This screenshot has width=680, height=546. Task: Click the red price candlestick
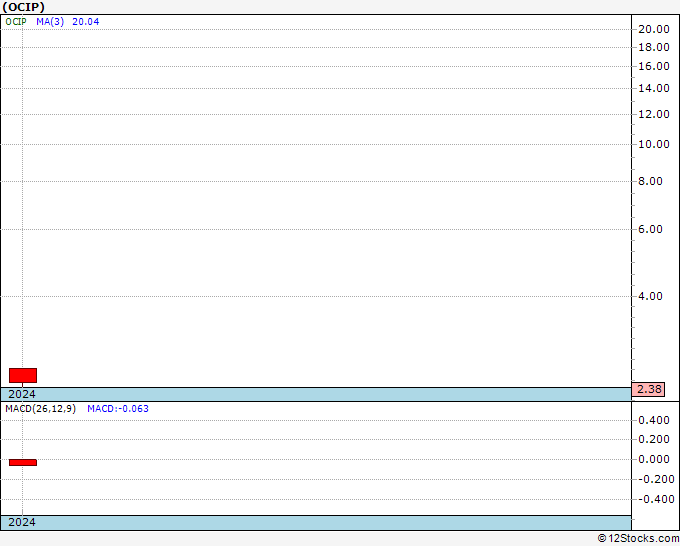(x=23, y=375)
